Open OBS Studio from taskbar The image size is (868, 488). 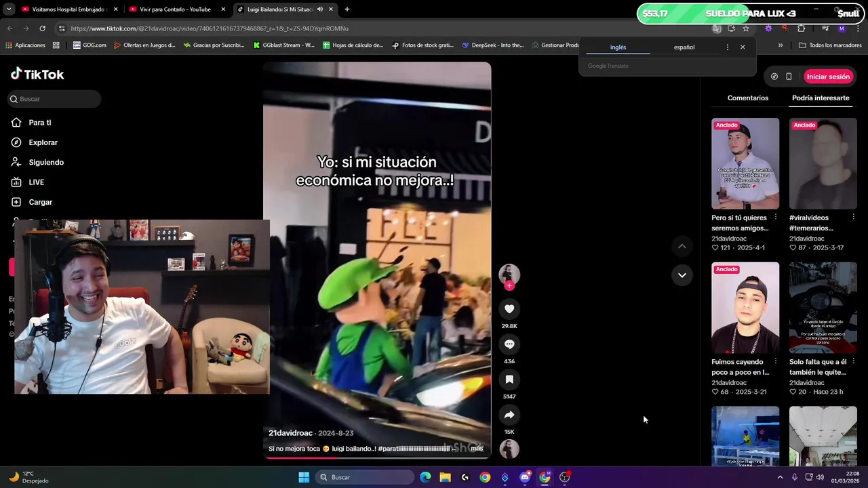(x=565, y=477)
